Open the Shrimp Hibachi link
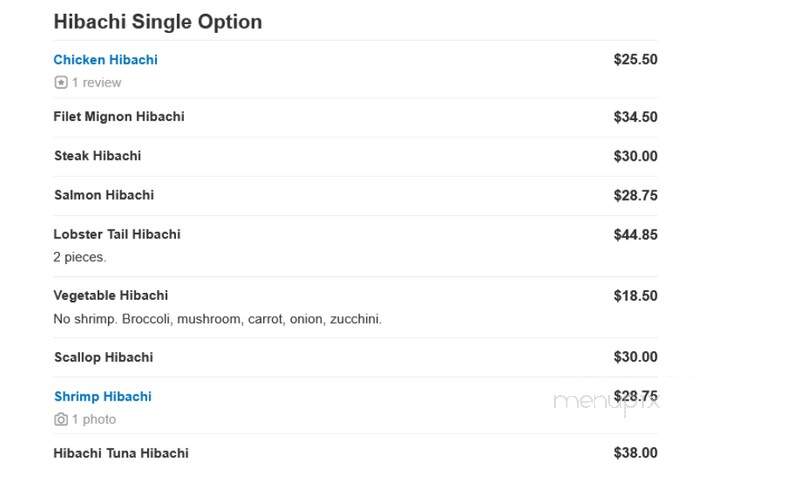786x484 pixels. (x=103, y=396)
